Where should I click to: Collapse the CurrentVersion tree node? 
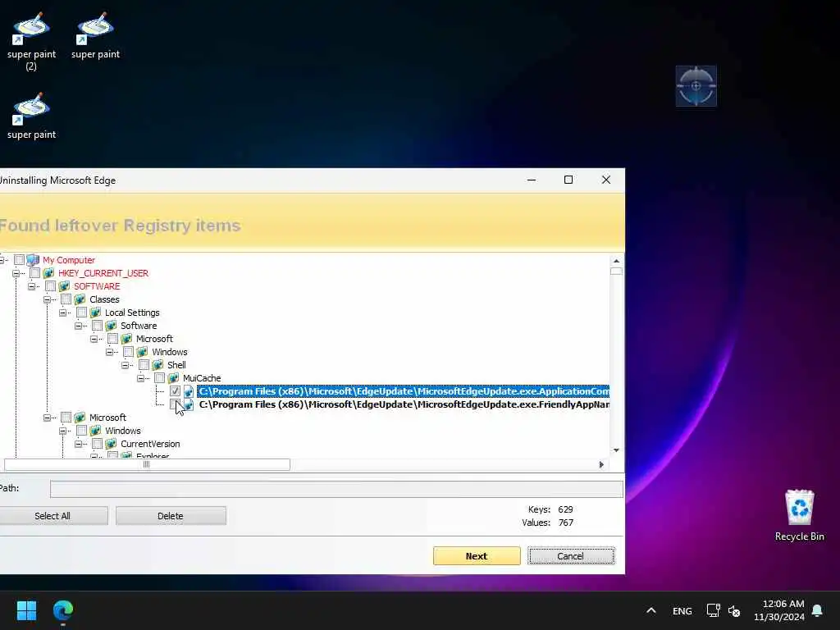tap(78, 444)
